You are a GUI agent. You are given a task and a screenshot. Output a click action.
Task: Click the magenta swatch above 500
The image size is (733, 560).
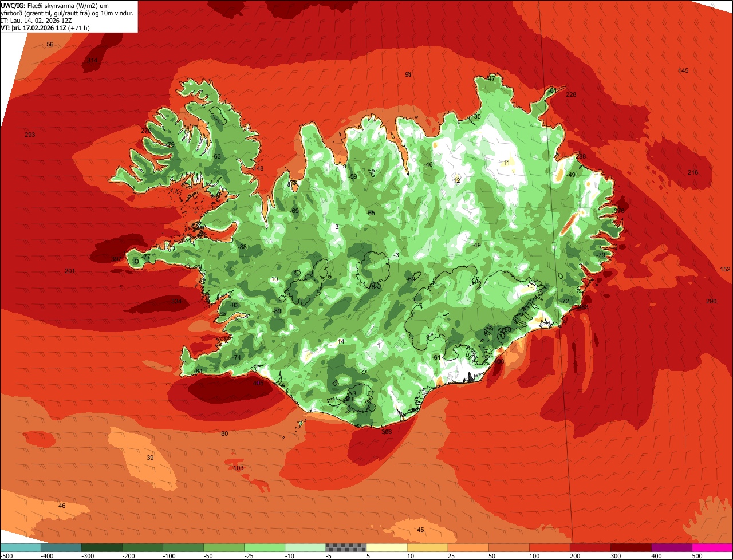pos(712,547)
